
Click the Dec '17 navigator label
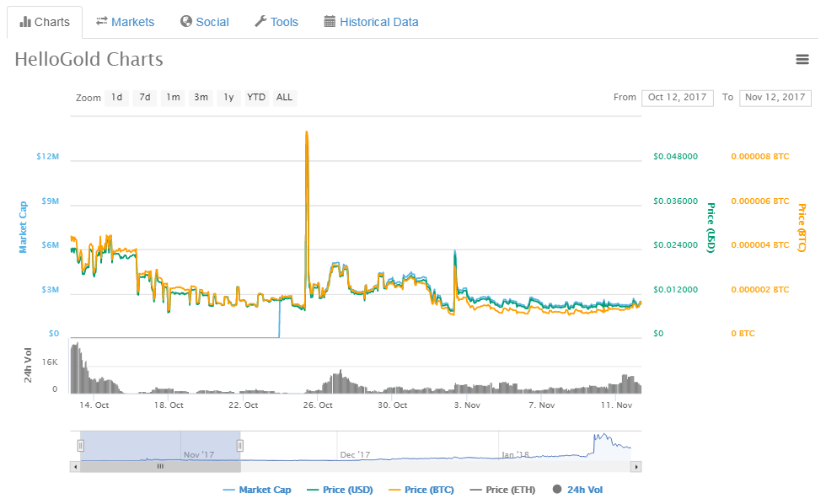point(355,454)
